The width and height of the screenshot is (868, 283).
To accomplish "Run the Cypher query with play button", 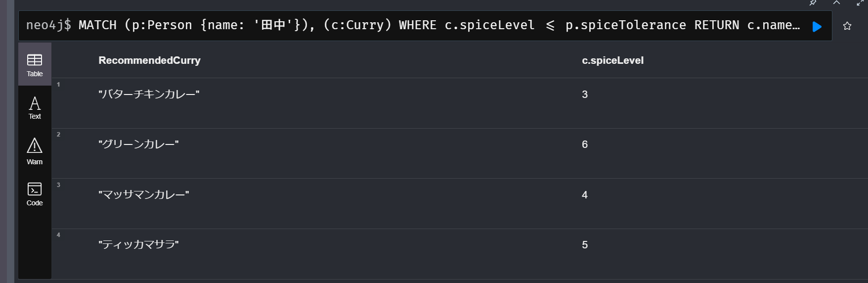I will [x=817, y=26].
